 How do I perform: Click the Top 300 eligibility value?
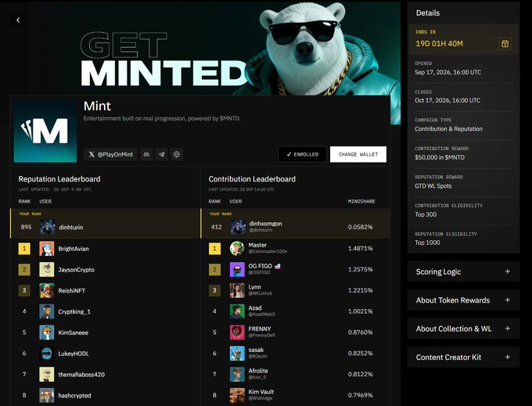click(426, 214)
